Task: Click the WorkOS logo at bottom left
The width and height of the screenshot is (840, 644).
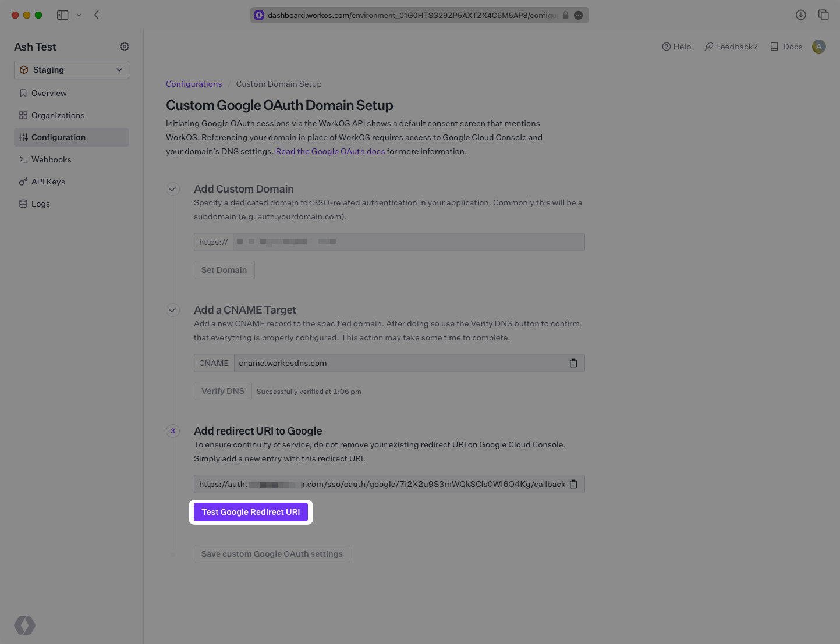Action: [x=24, y=625]
